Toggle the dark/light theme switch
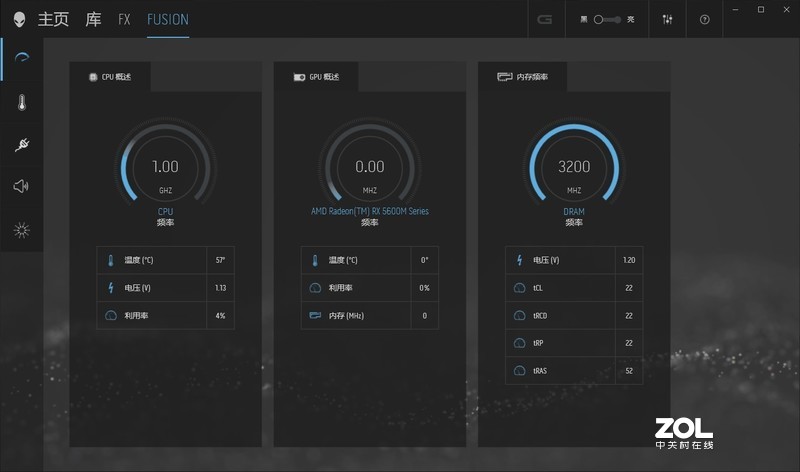 click(607, 19)
